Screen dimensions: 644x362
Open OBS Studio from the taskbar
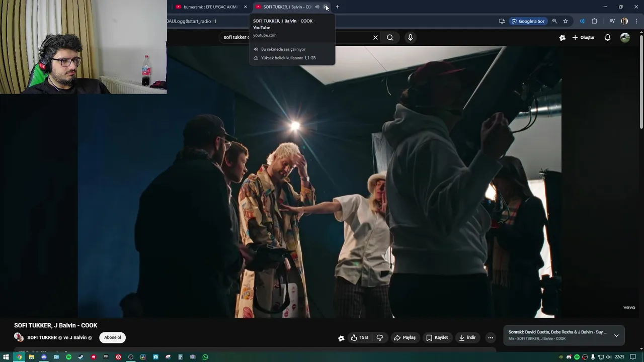131,357
